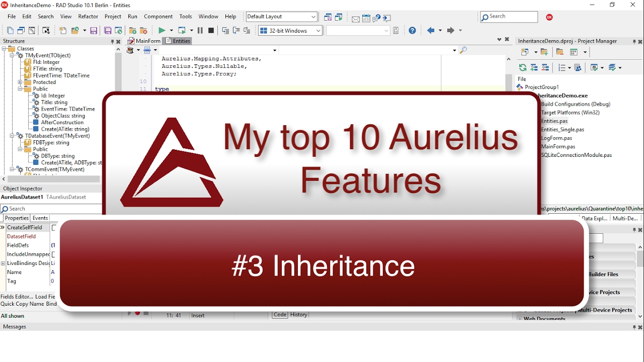Click the green Refresh icon in Project Manager
The height and width of the screenshot is (362, 644).
tap(523, 67)
